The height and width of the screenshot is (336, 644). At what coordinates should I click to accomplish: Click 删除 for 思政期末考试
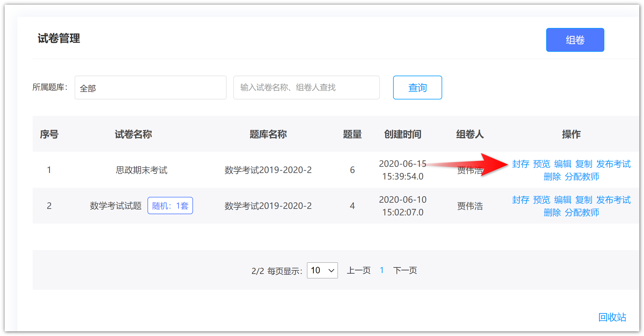click(552, 177)
